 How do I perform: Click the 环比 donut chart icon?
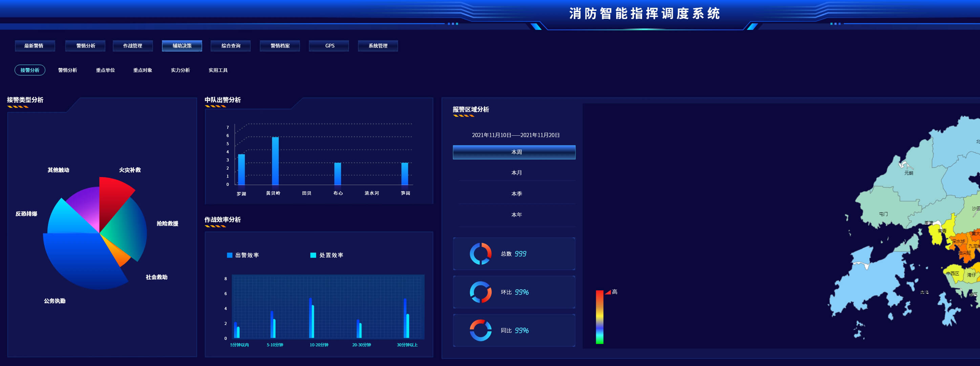point(481,292)
